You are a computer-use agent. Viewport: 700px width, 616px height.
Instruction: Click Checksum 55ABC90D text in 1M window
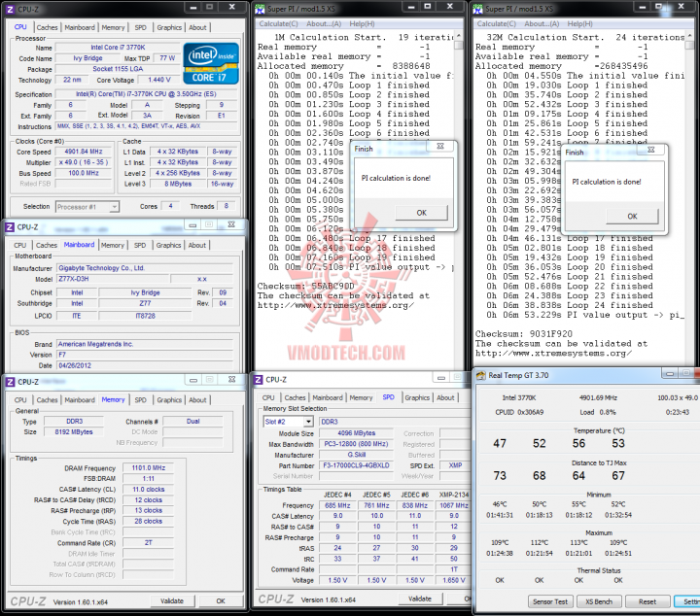(306, 287)
